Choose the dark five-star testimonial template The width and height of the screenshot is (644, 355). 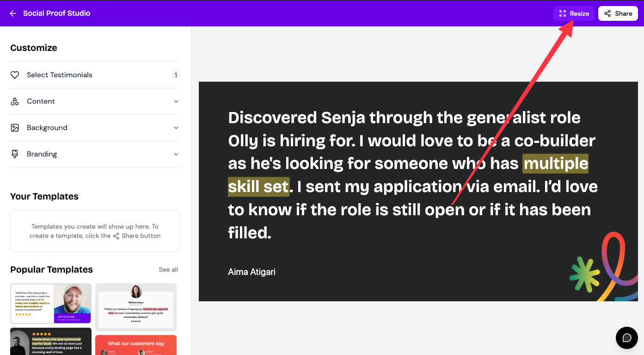coord(51,342)
